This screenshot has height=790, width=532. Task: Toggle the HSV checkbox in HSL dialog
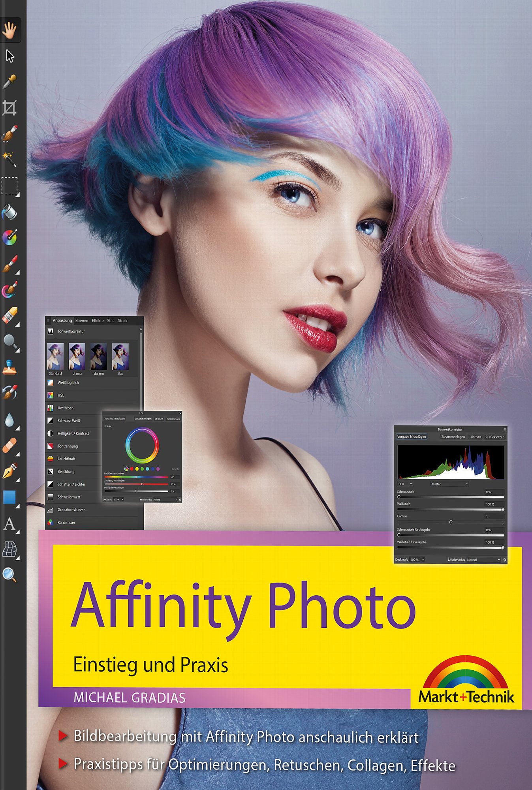[x=105, y=426]
